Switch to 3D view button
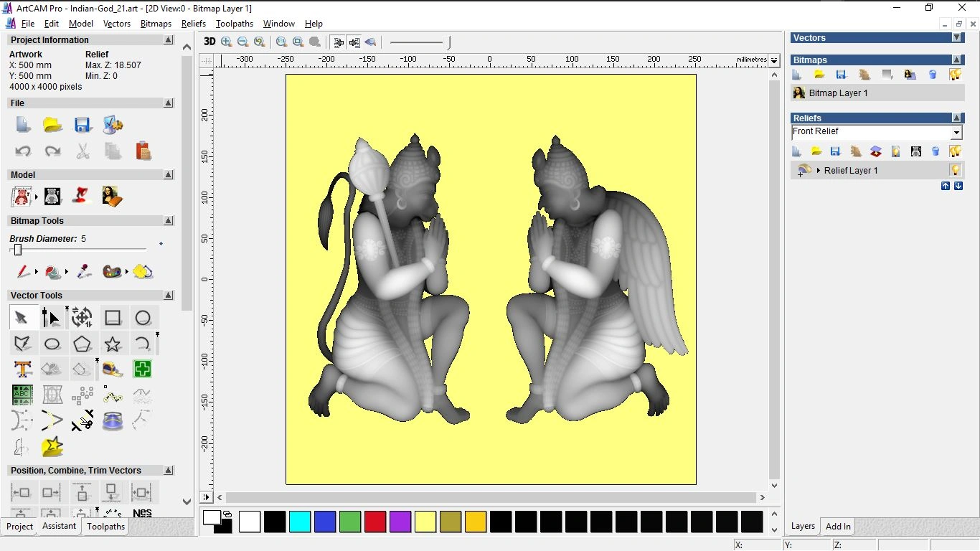 (209, 42)
